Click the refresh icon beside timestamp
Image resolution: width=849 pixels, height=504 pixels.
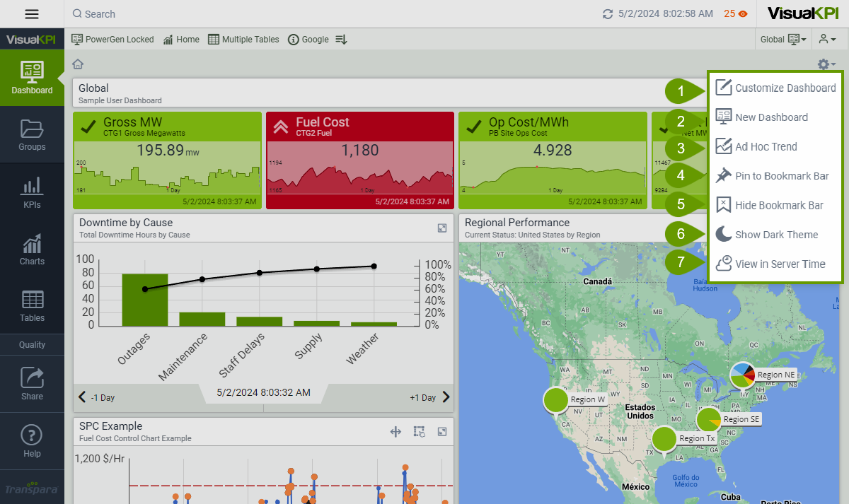607,14
